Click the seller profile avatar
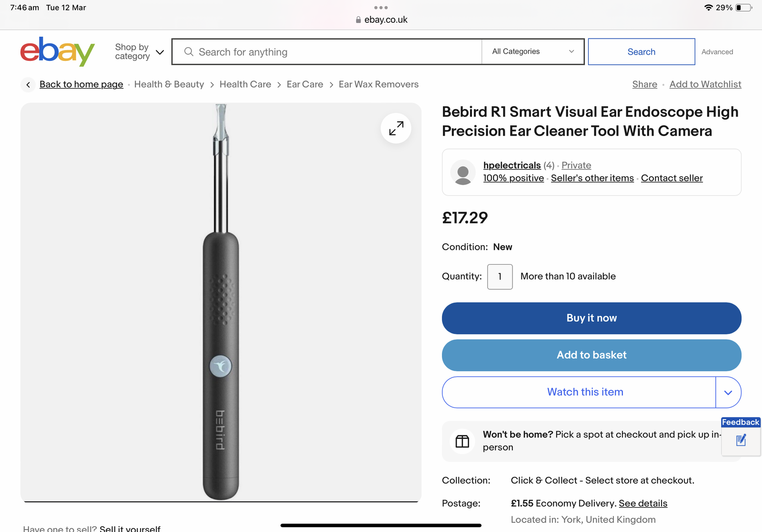Screen dimensions: 762x532 click(463, 172)
